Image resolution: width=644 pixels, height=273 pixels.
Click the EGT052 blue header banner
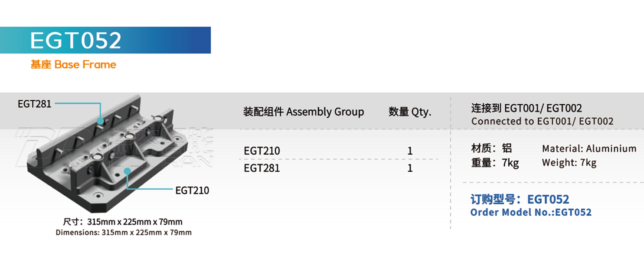click(105, 40)
